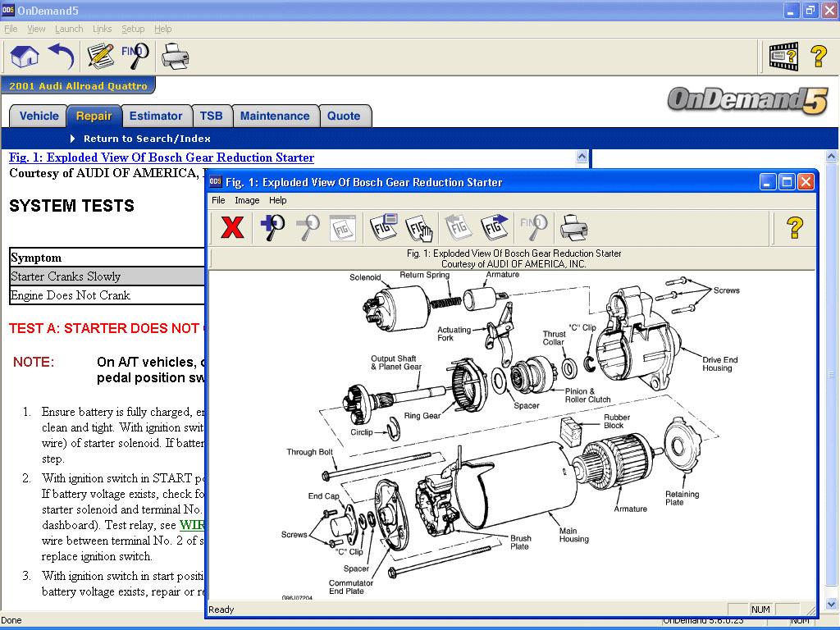Screen dimensions: 840x630
Task: Switch to the Maintenance tab
Action: tap(275, 116)
